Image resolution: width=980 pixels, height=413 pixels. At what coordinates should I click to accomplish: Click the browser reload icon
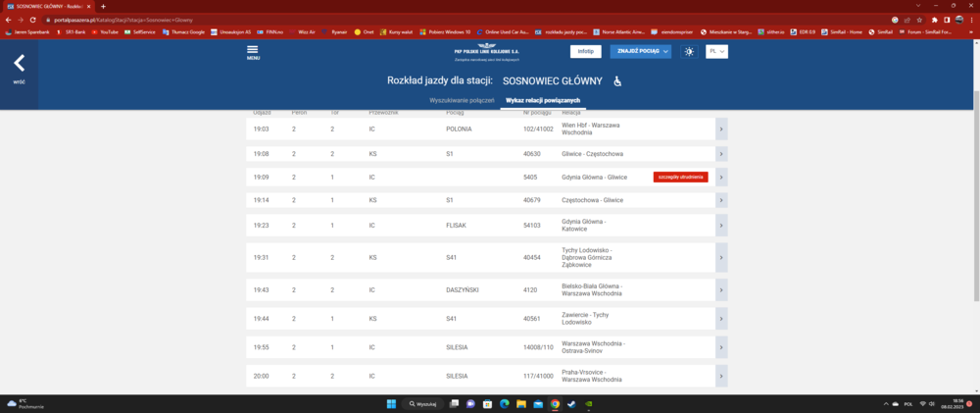coord(34,20)
